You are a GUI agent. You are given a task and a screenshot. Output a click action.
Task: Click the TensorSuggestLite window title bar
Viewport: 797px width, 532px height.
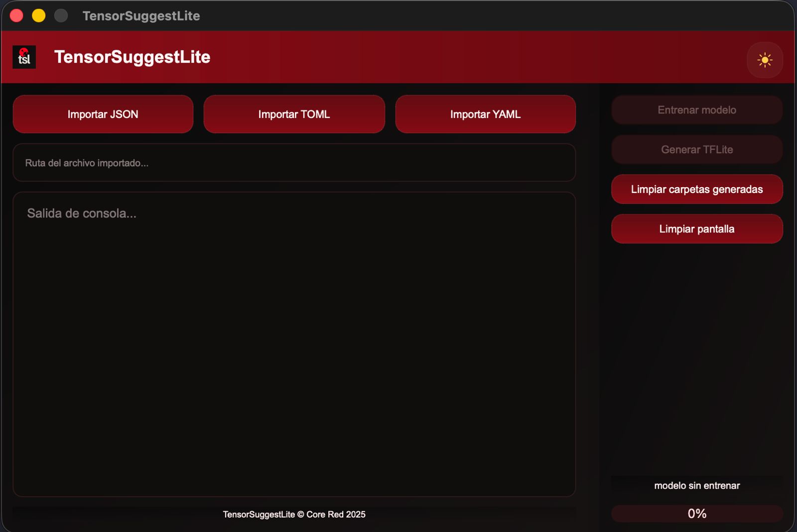pos(141,16)
